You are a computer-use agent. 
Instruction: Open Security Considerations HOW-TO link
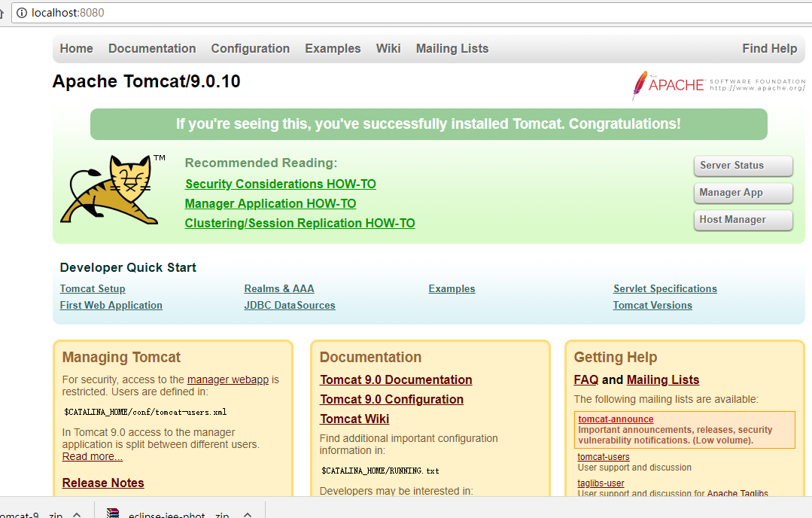[280, 184]
